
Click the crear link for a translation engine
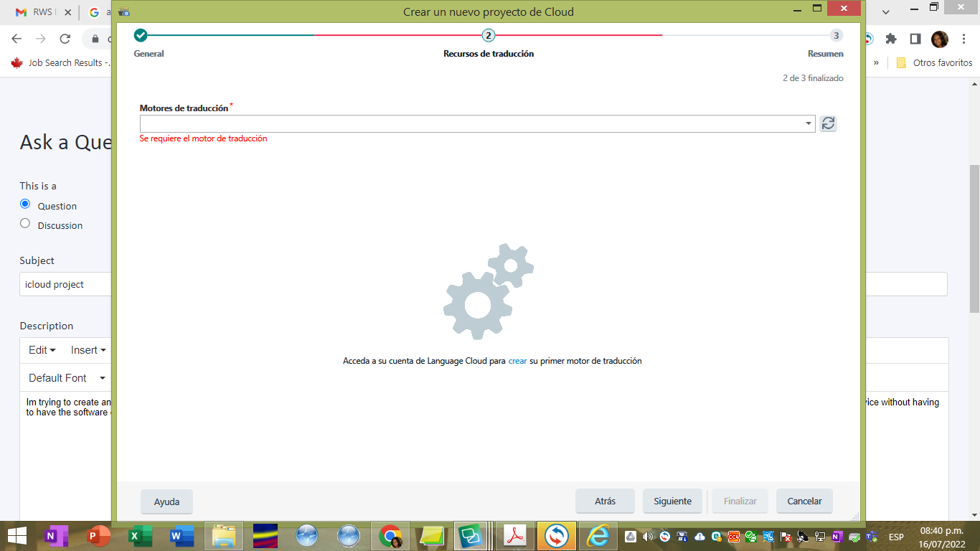point(517,361)
